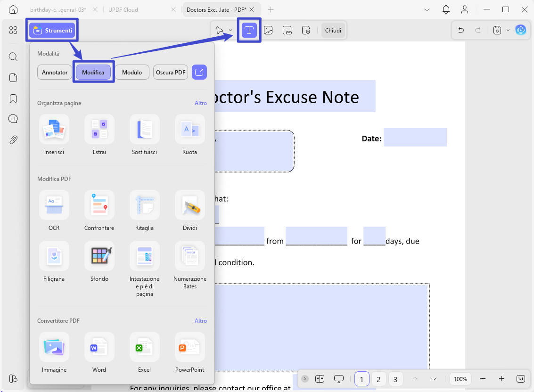Open the notifications bell
The height and width of the screenshot is (392, 534).
click(x=446, y=9)
